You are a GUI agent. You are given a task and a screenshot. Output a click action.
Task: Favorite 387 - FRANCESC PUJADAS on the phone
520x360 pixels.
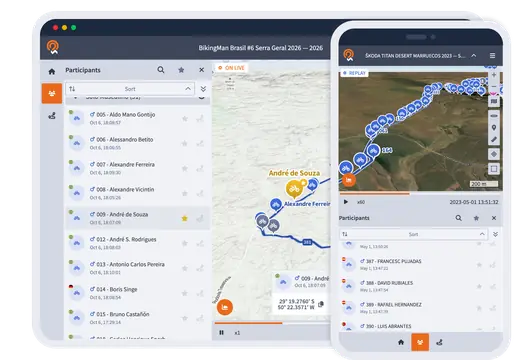click(479, 265)
